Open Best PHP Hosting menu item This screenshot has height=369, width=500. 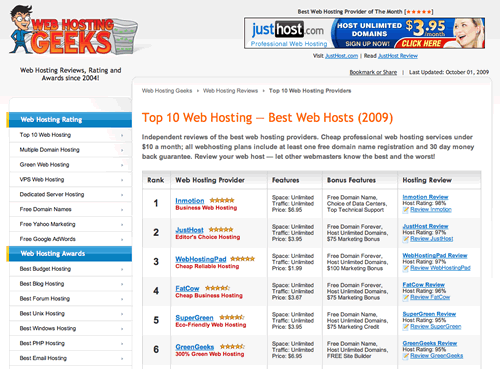click(x=71, y=343)
